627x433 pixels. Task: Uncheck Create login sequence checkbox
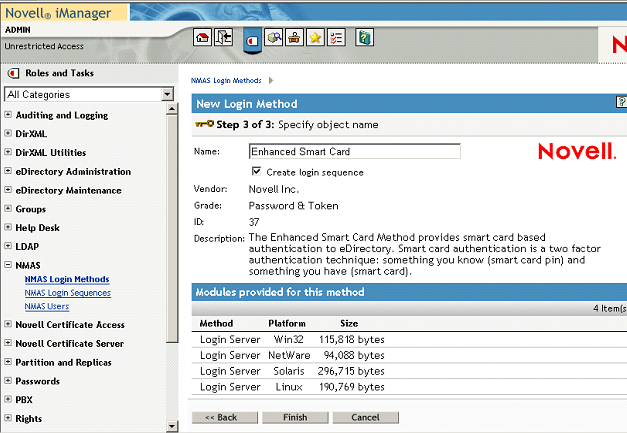(256, 172)
